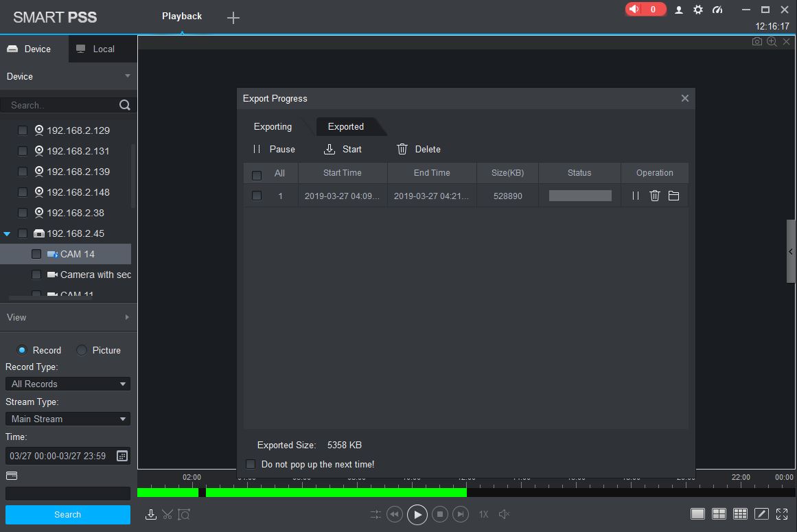Screen dimensions: 797x532
Task: Open custom layout edit icon
Action: pos(761,513)
